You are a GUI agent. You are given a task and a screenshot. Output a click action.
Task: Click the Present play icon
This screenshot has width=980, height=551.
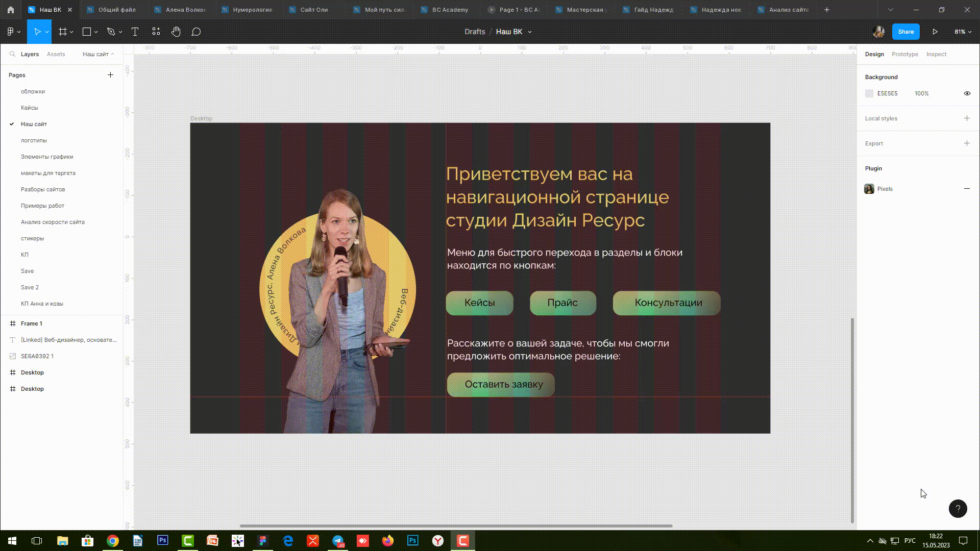[x=935, y=32]
